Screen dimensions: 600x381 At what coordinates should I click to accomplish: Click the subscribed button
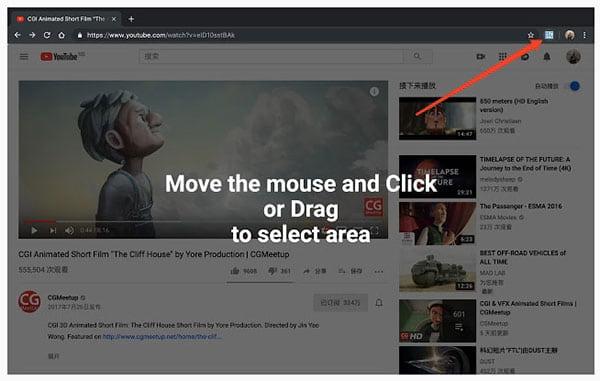340,303
